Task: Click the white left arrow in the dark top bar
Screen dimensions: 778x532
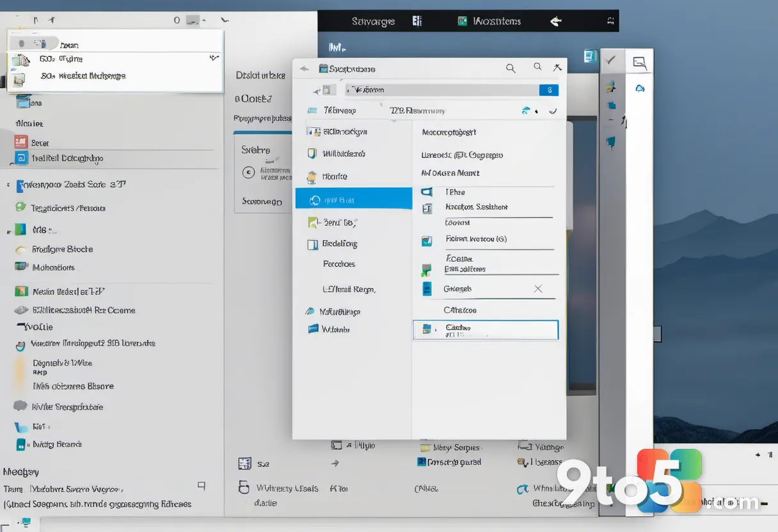Action: (x=556, y=21)
